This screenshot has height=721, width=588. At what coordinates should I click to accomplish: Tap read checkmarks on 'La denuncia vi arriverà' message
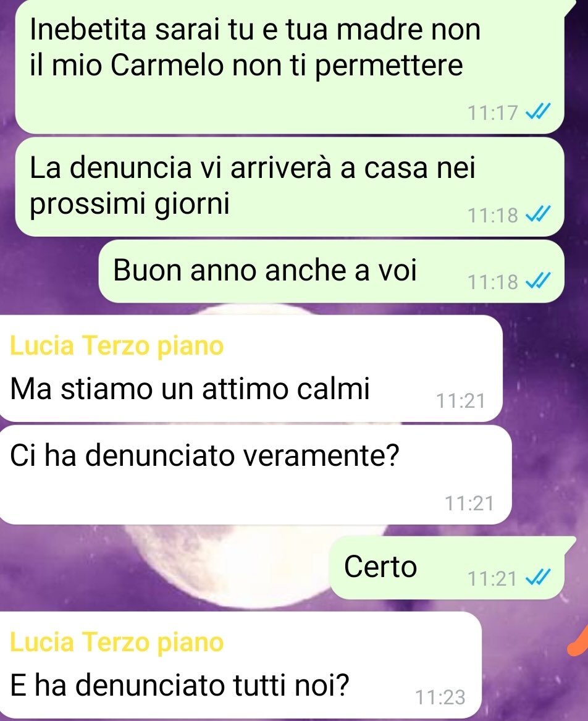(x=537, y=214)
